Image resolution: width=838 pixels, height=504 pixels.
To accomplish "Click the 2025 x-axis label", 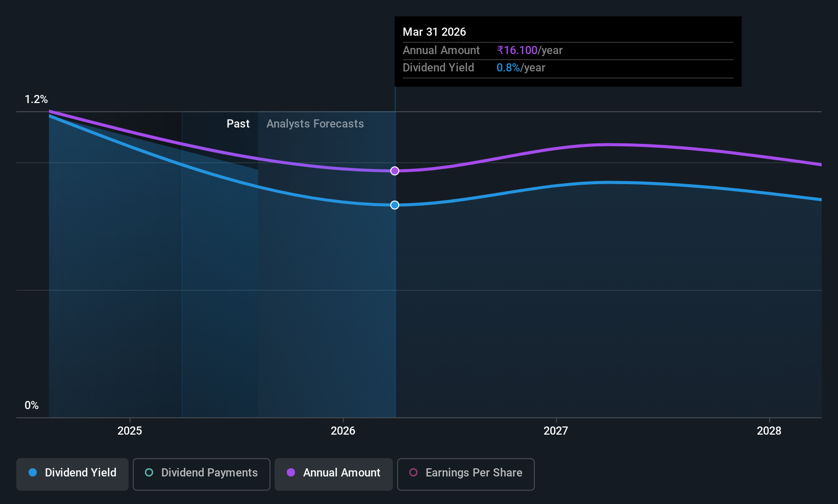I will pyautogui.click(x=130, y=431).
